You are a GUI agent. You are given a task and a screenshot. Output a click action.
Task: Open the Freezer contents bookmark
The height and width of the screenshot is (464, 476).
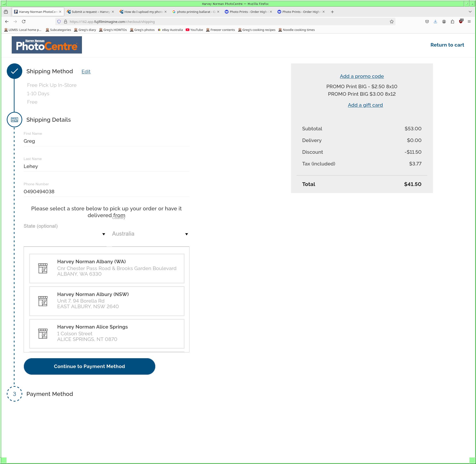[x=221, y=30]
